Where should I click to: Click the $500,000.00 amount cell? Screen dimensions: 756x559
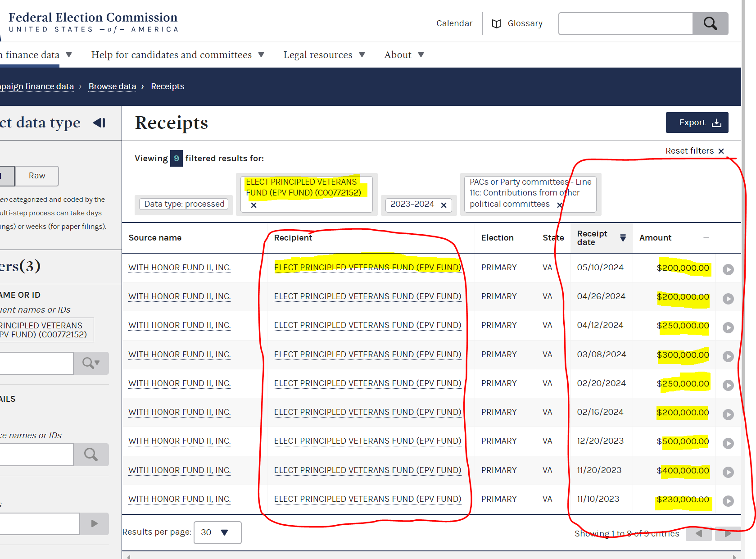[x=683, y=441]
